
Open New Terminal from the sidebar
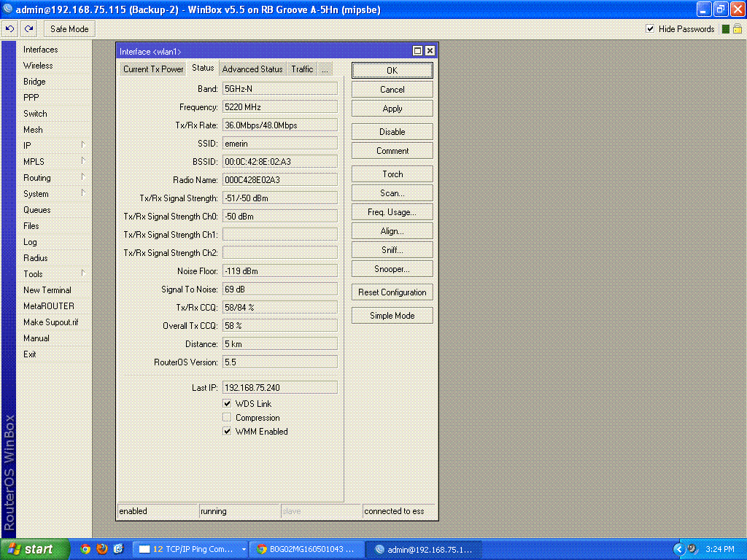tap(47, 290)
